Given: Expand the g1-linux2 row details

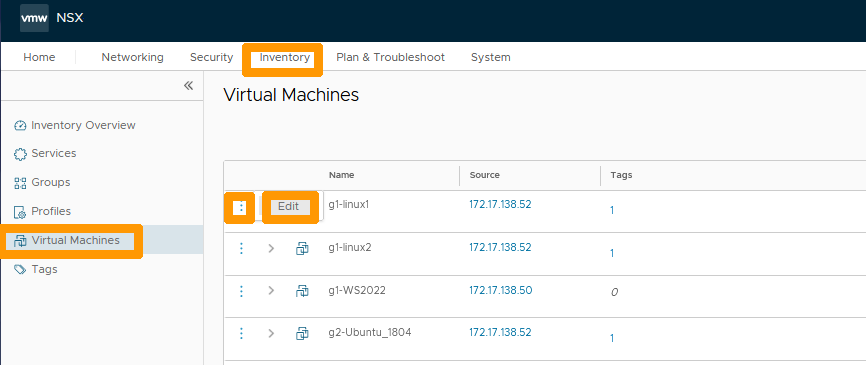Looking at the screenshot, I should pyautogui.click(x=271, y=248).
